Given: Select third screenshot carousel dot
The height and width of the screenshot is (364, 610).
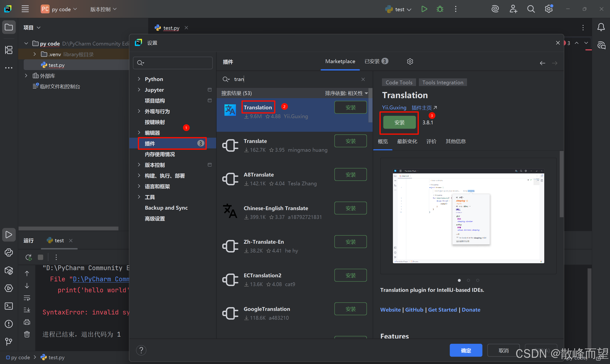Looking at the screenshot, I should (478, 280).
